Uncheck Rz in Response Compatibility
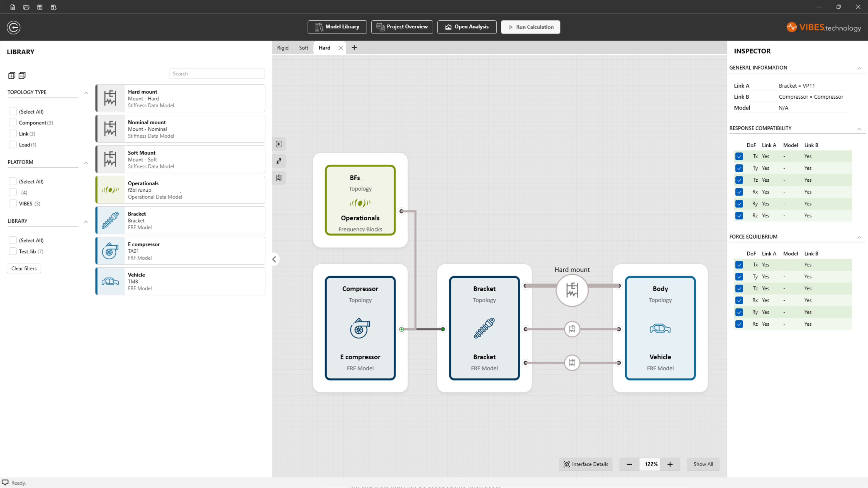Image resolution: width=868 pixels, height=488 pixels. [x=739, y=216]
